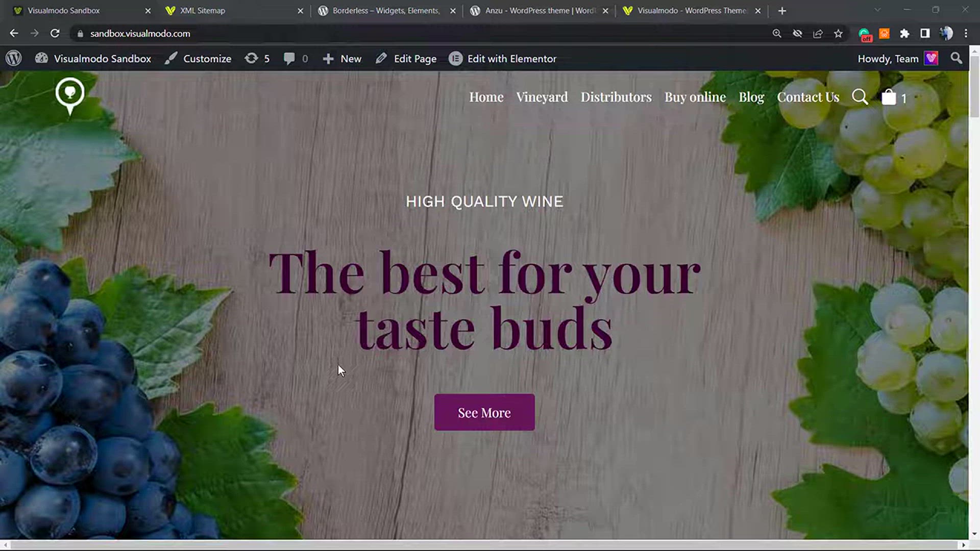The image size is (980, 551).
Task: Click the zoom magnifier icon in address bar
Action: coord(777,33)
